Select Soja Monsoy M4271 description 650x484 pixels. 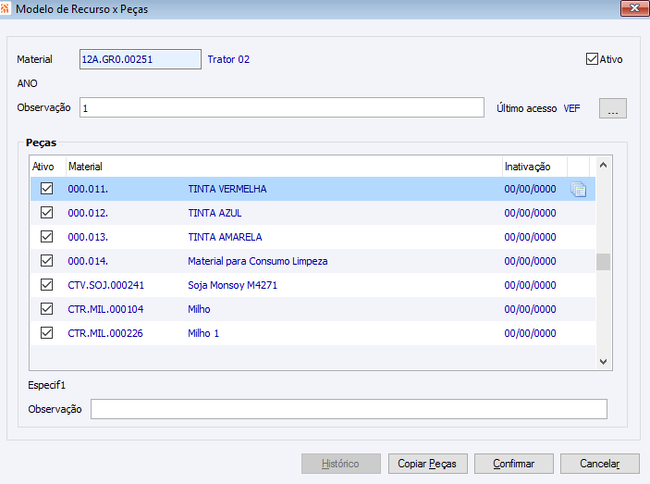pos(232,285)
